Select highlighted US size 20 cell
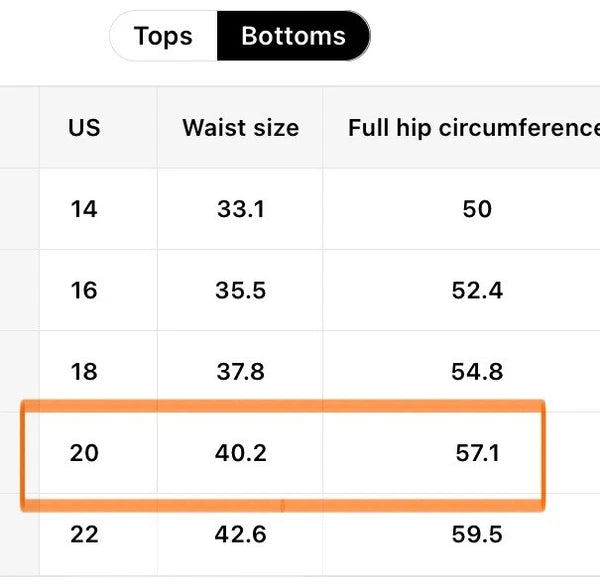 (84, 453)
